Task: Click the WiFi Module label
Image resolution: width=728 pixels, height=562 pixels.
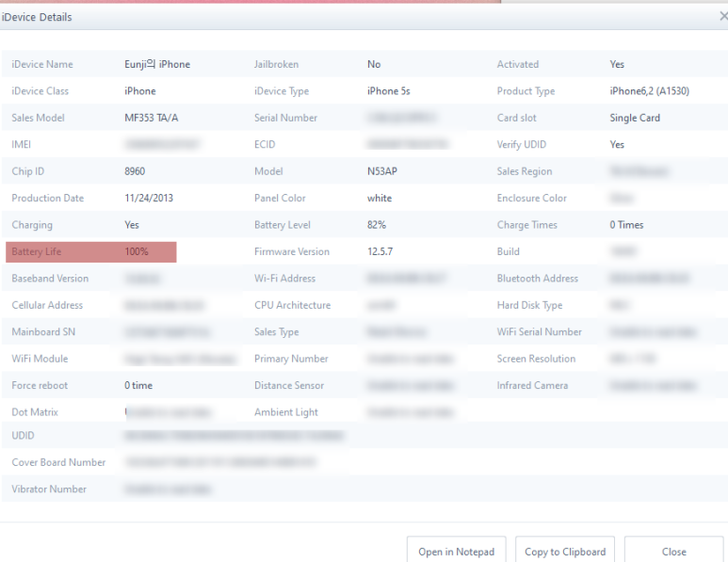Action: coord(40,359)
